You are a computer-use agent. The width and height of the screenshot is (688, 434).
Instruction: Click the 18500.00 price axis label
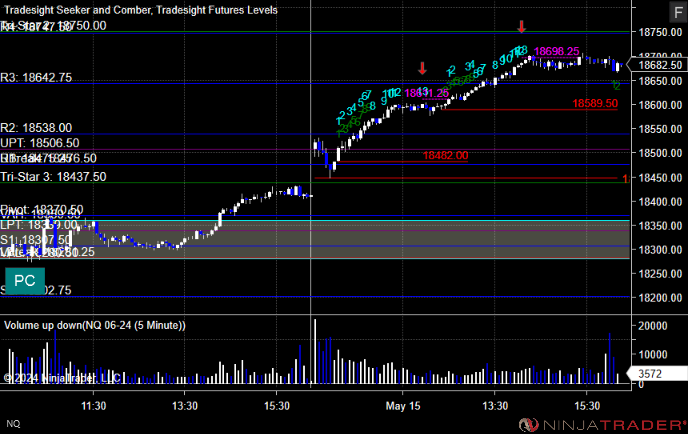660,153
